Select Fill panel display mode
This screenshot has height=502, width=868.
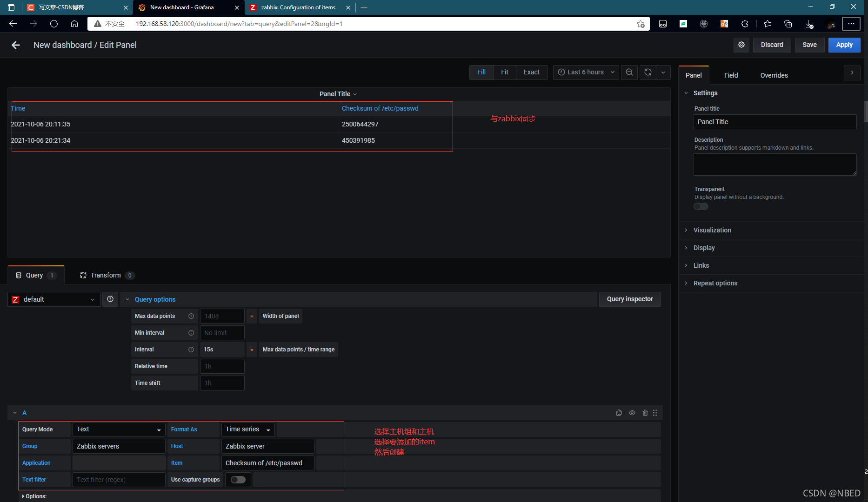click(481, 72)
